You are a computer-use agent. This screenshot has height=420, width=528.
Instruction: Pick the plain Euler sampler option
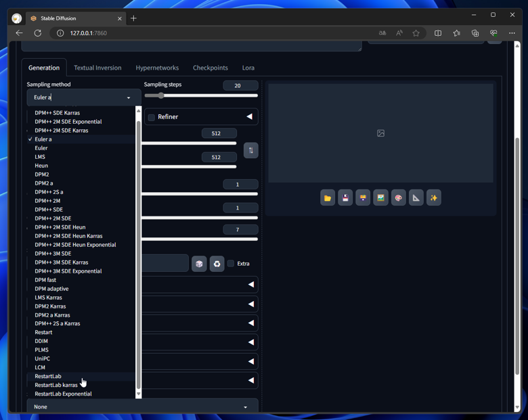pyautogui.click(x=81, y=148)
